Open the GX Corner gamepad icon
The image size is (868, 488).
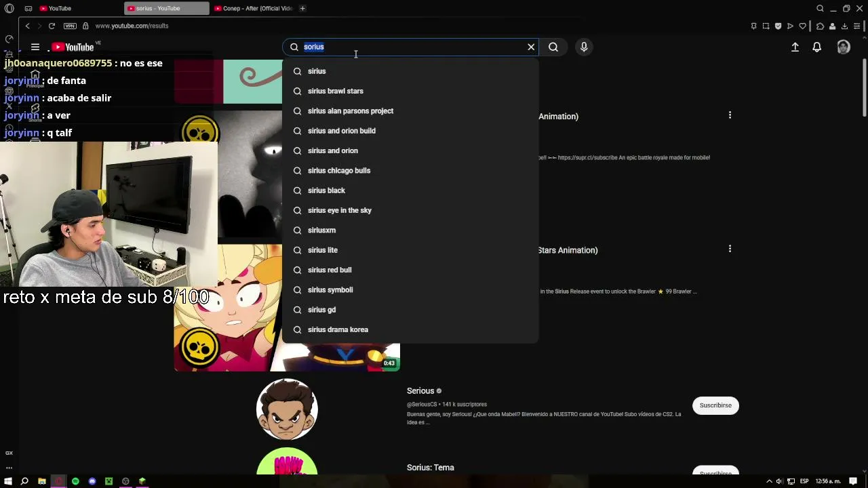pyautogui.click(x=28, y=8)
